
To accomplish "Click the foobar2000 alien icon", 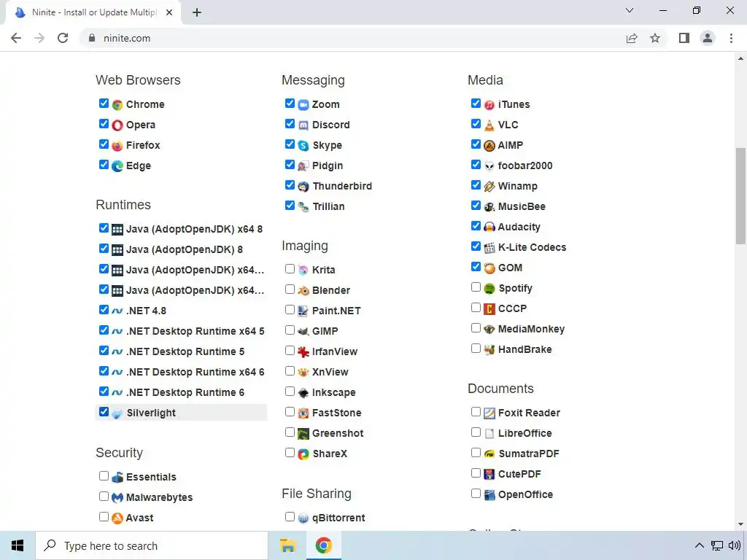I will click(489, 166).
